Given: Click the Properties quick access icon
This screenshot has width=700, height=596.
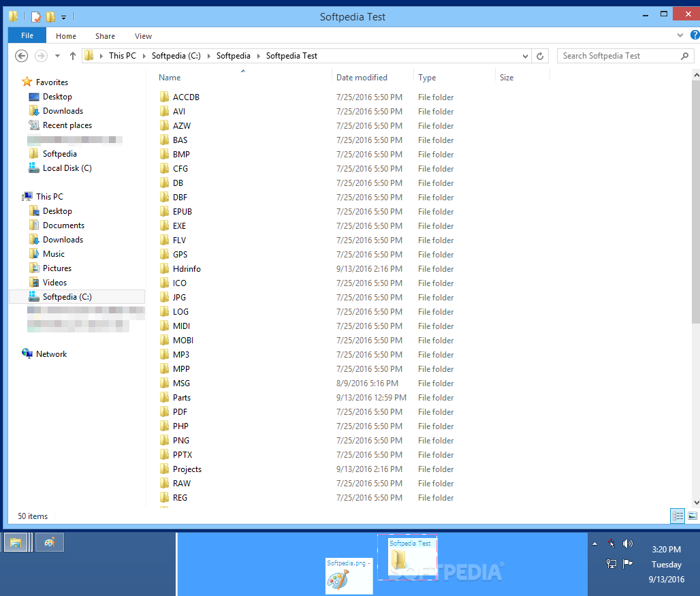Looking at the screenshot, I should [36, 17].
